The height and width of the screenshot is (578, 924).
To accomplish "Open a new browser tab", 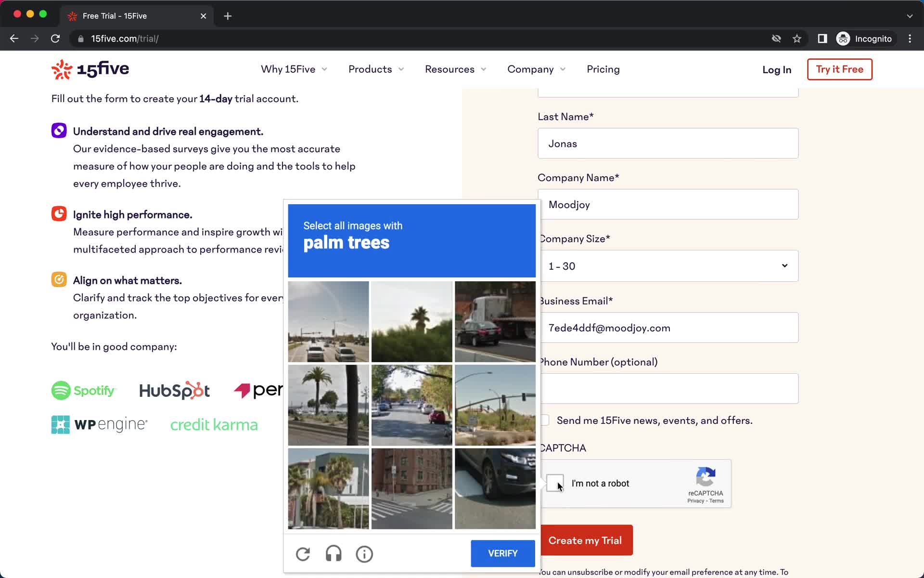I will 228,16.
